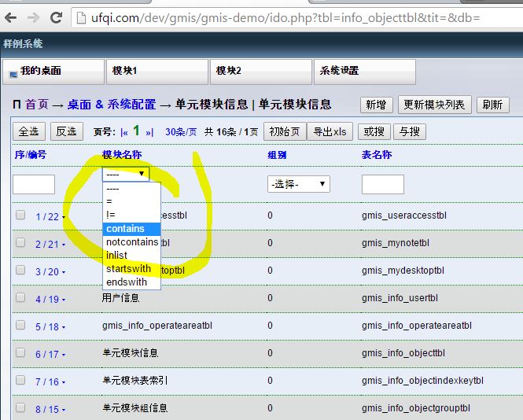Screen dimensions: 523x420
Task: Jump to first page with |« icon
Action: 123,132
